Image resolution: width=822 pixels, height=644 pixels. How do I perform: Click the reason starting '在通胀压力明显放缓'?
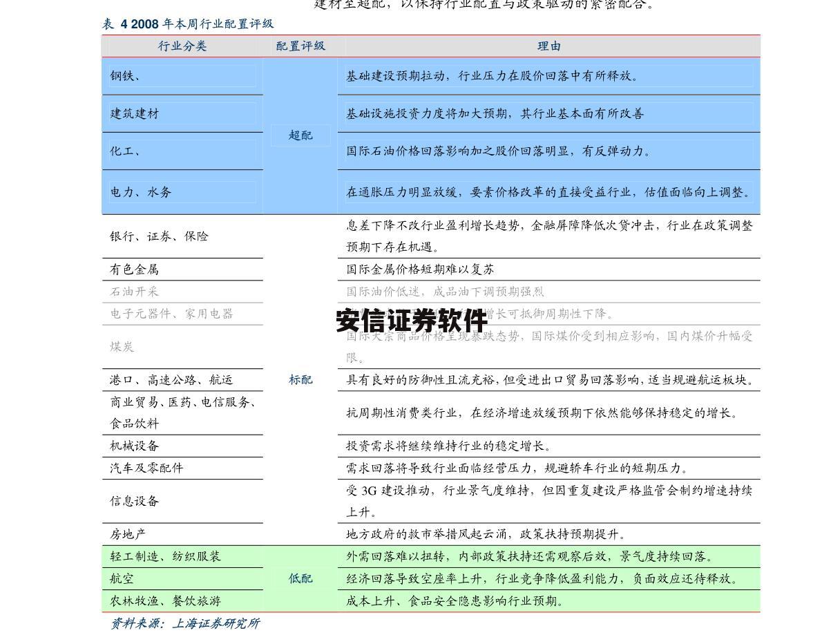[x=549, y=192]
